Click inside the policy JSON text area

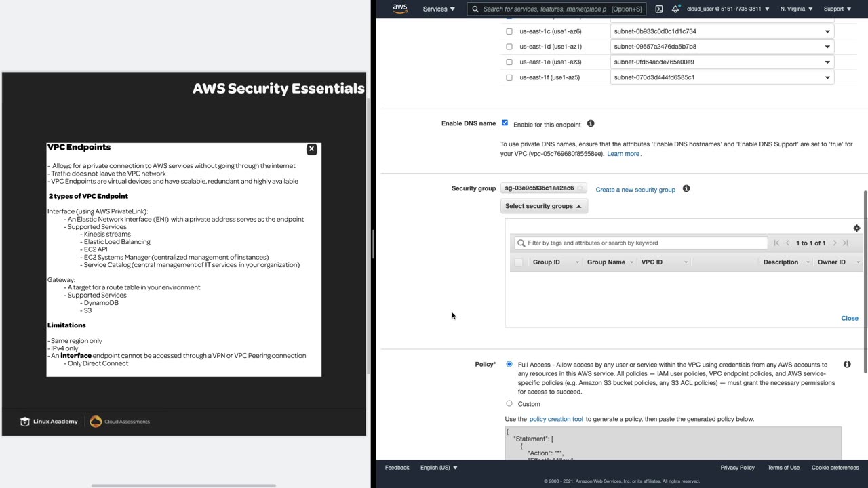coord(673,443)
